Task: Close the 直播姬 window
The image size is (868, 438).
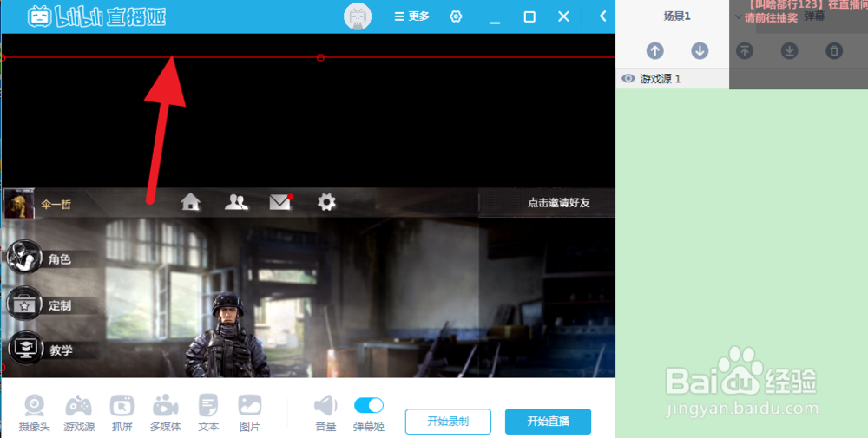Action: [x=563, y=16]
